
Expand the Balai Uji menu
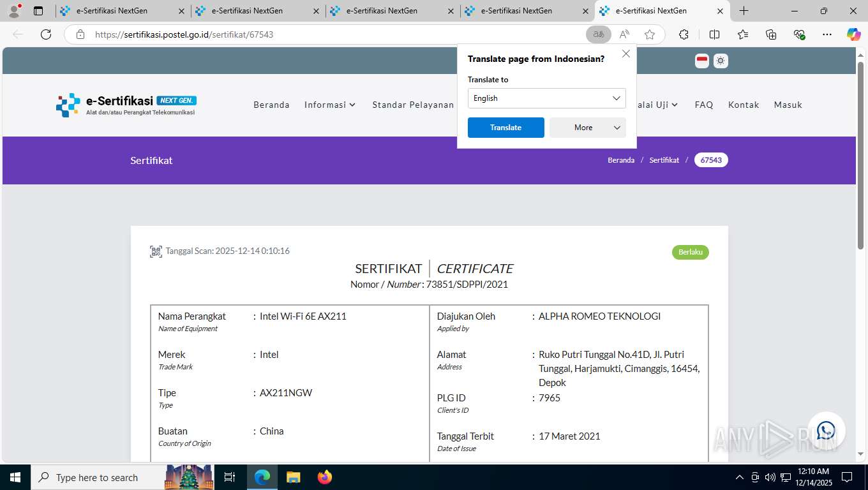coord(654,105)
